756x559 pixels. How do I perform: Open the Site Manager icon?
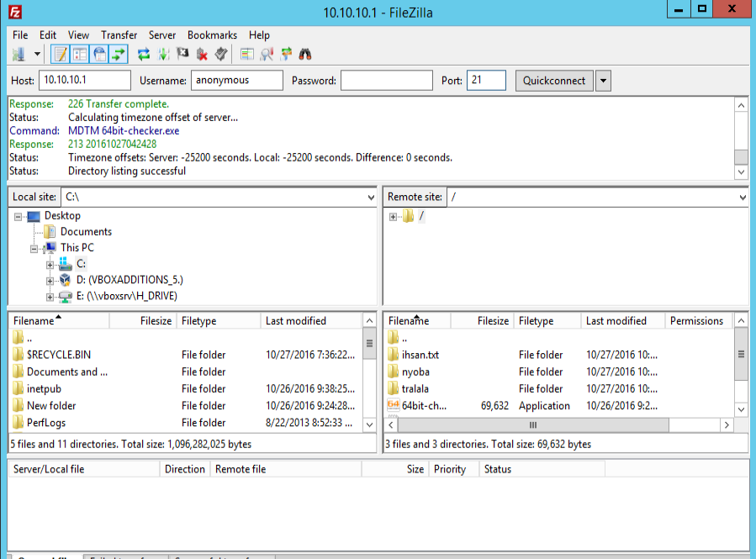(x=19, y=54)
